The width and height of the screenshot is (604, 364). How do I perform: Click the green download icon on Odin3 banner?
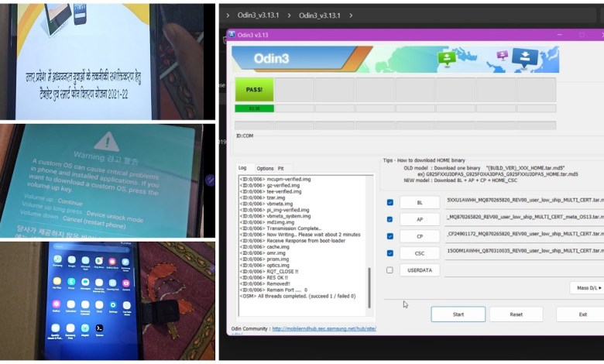tap(447, 59)
